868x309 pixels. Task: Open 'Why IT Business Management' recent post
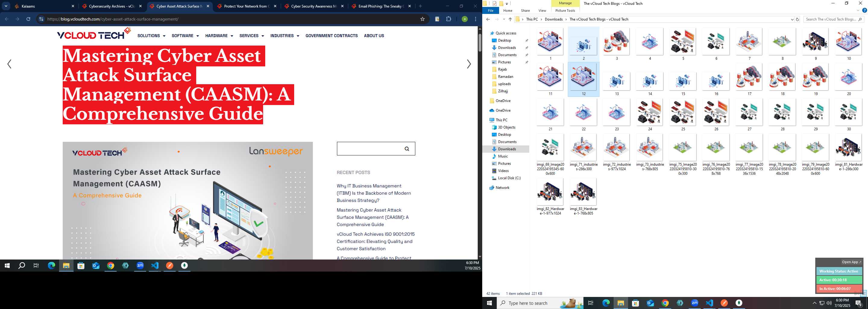click(374, 193)
